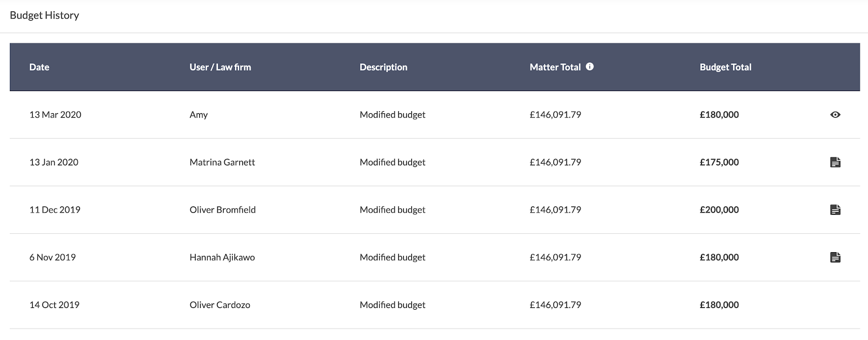This screenshot has height=340, width=868.
Task: Click the £200,000 budget total
Action: click(719, 210)
